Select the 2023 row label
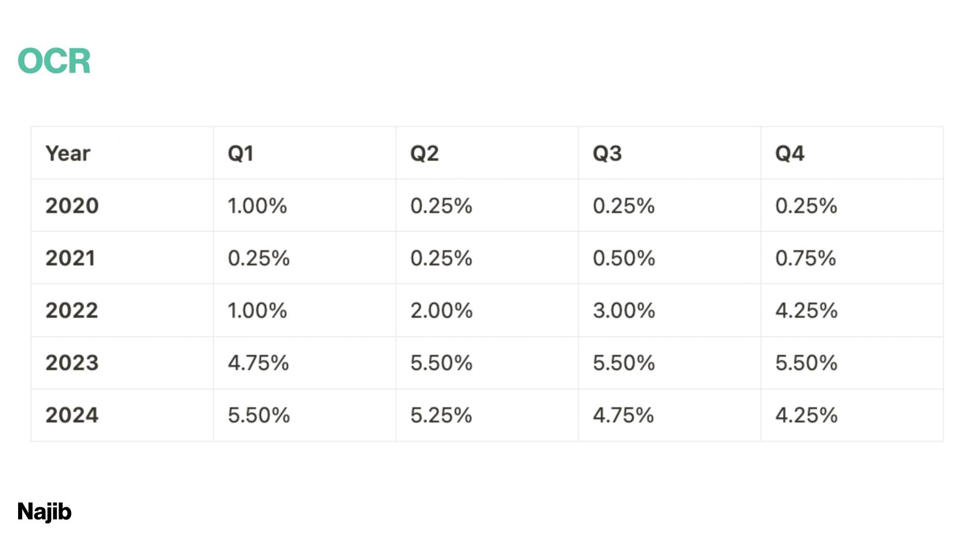The height and width of the screenshot is (560, 971). pos(72,363)
